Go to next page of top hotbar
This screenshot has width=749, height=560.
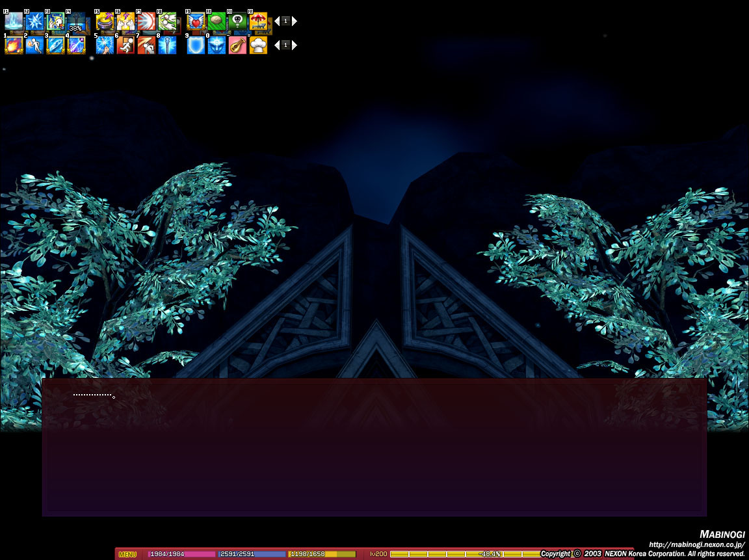tap(295, 21)
